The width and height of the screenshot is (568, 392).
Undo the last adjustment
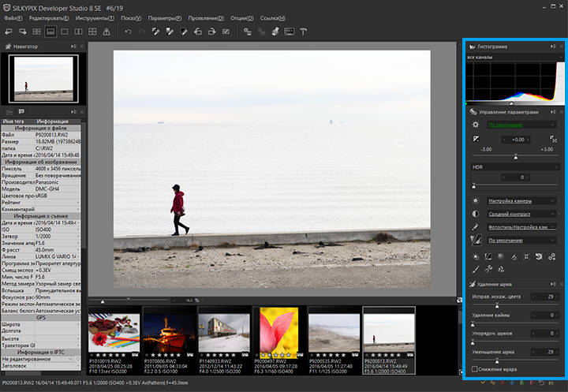129,32
